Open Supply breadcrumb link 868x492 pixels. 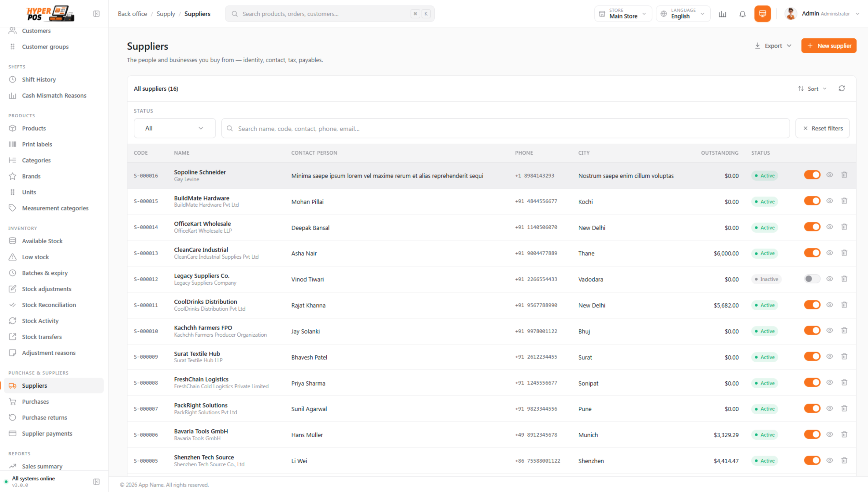coord(166,14)
